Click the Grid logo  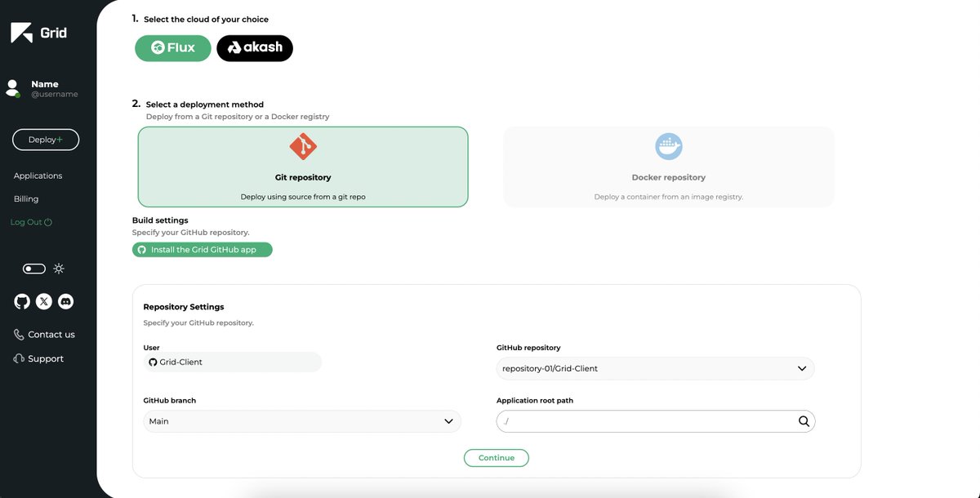[38, 33]
